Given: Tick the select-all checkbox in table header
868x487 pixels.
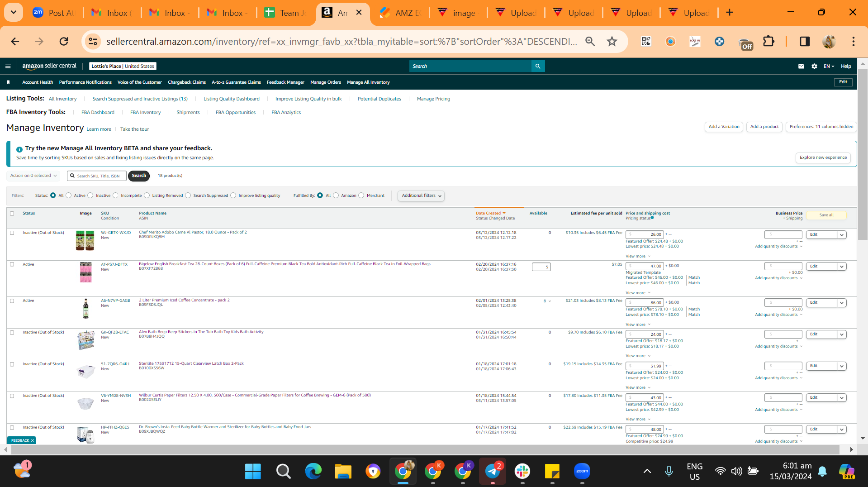Looking at the screenshot, I should pos(12,214).
